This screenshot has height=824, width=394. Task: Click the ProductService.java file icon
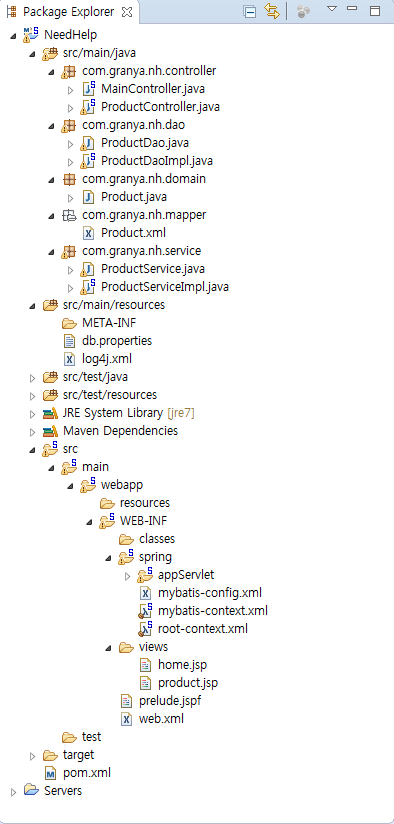point(88,269)
